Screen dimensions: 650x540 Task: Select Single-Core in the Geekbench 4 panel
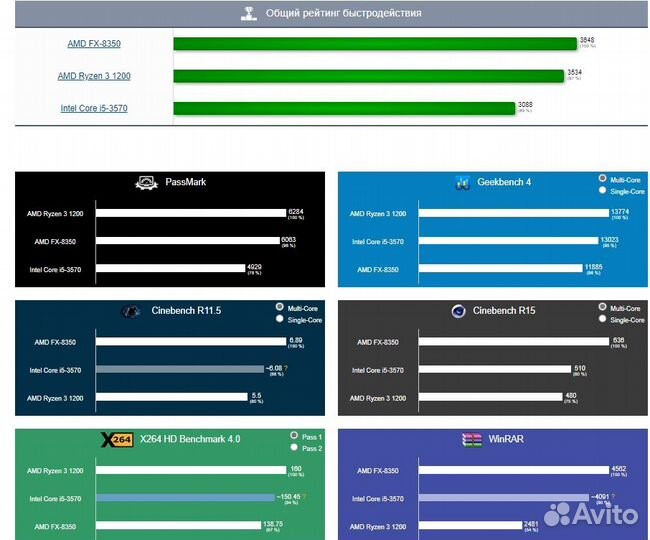click(x=602, y=189)
